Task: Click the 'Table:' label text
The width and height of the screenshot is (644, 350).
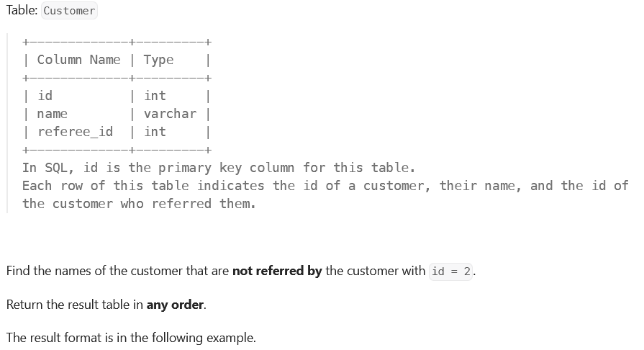Action: tap(22, 10)
